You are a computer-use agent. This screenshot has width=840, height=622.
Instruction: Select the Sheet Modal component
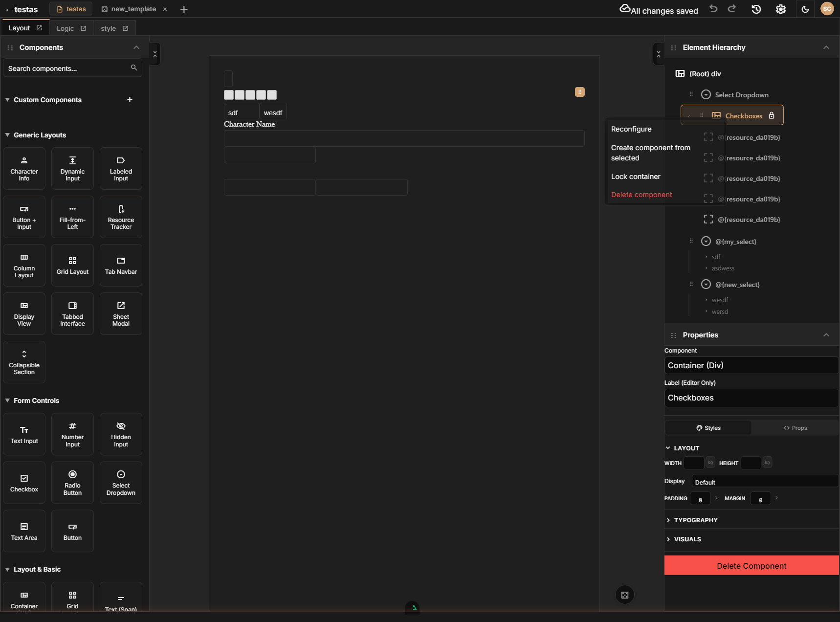tap(121, 313)
